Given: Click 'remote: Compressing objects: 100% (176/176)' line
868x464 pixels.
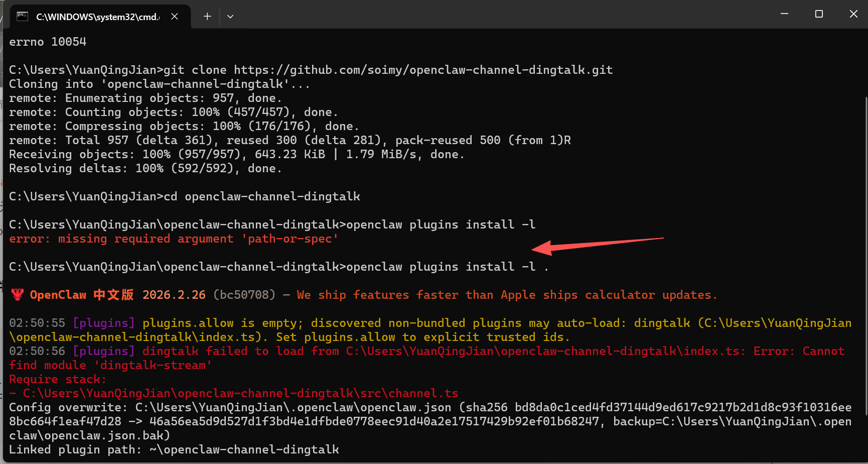Looking at the screenshot, I should 184,126.
